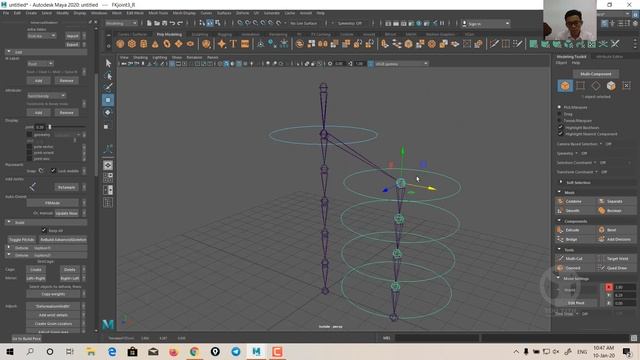Open the Modeling menu set dropdown
The width and height of the screenshot is (640, 360).
coord(121,23)
